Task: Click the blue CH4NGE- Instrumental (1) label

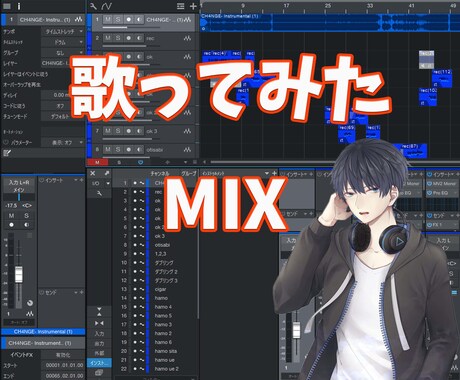Action: [43, 332]
